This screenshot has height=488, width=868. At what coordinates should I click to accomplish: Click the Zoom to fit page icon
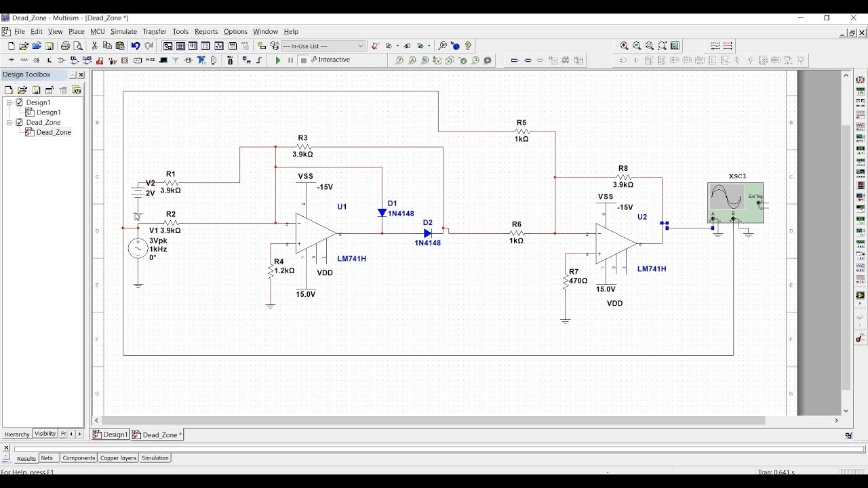(663, 46)
